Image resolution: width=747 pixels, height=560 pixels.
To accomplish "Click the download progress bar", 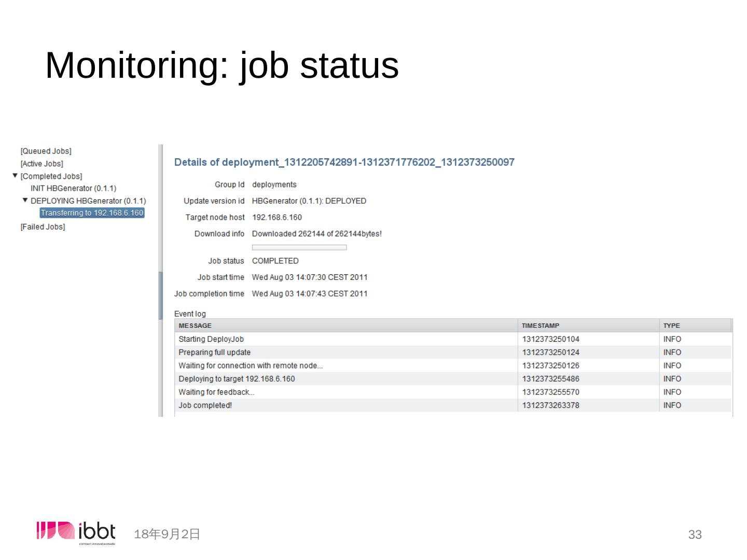I will point(299,247).
